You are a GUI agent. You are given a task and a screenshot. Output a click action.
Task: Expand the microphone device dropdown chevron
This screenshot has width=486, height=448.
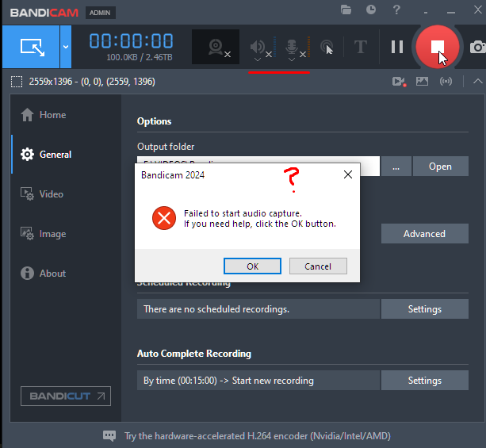291,59
